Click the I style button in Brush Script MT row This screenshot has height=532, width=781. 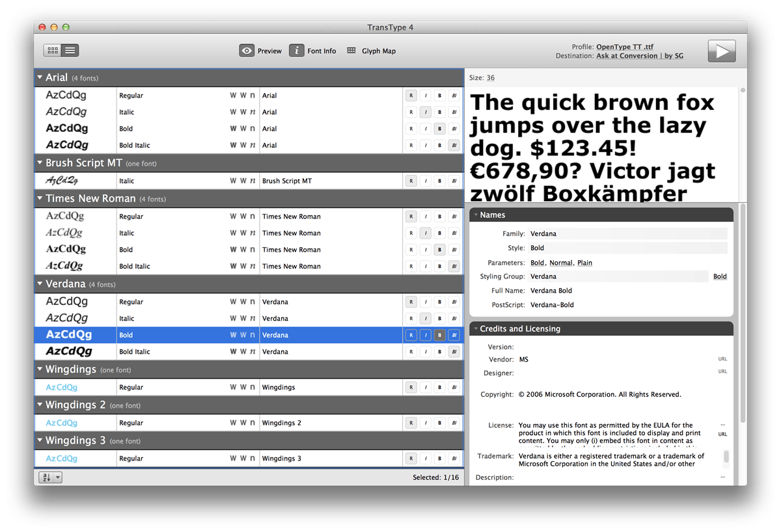(425, 181)
